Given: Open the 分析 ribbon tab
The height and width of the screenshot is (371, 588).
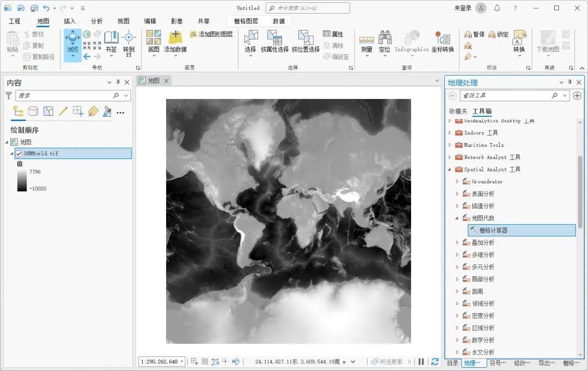Looking at the screenshot, I should [96, 21].
